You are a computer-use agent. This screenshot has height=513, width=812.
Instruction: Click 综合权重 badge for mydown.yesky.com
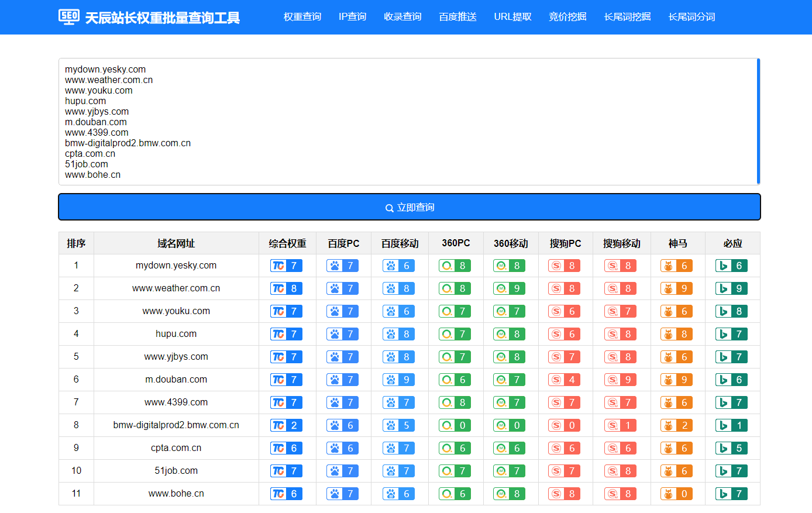(287, 266)
